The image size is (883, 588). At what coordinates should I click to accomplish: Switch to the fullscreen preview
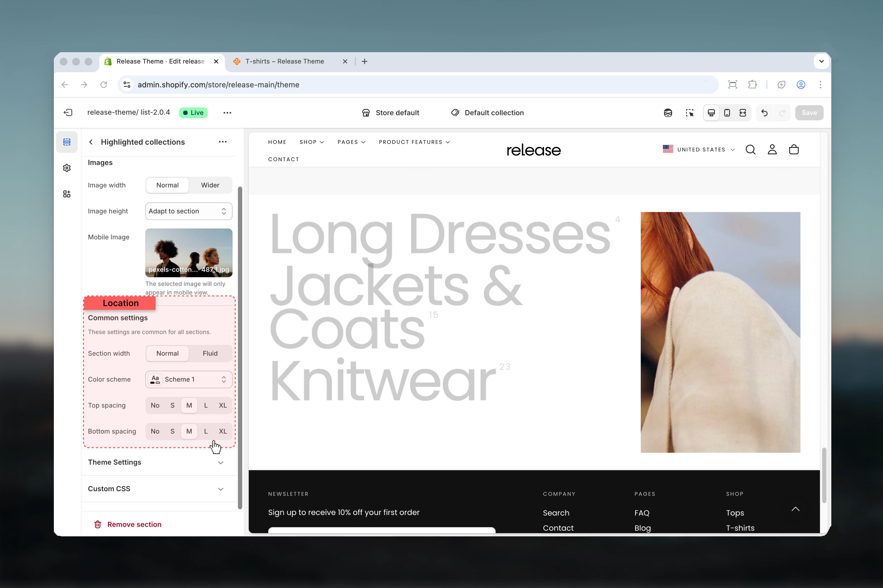(743, 112)
